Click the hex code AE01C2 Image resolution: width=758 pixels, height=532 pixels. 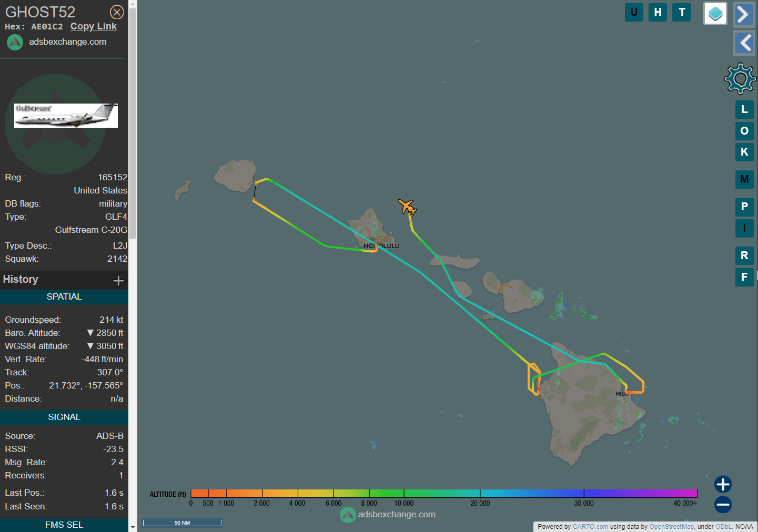pyautogui.click(x=47, y=27)
